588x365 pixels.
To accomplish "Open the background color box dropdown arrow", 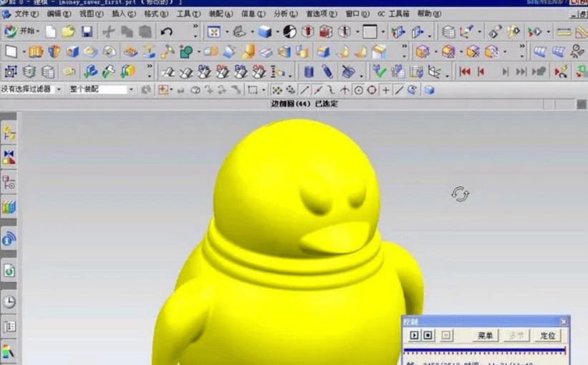I will [x=383, y=32].
